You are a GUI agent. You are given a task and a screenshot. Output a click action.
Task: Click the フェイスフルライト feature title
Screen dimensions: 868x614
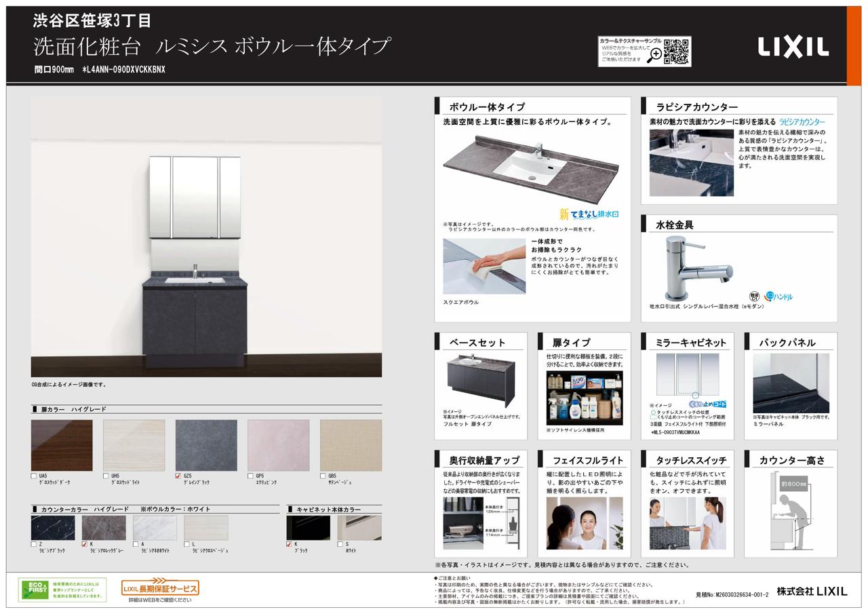(x=587, y=460)
